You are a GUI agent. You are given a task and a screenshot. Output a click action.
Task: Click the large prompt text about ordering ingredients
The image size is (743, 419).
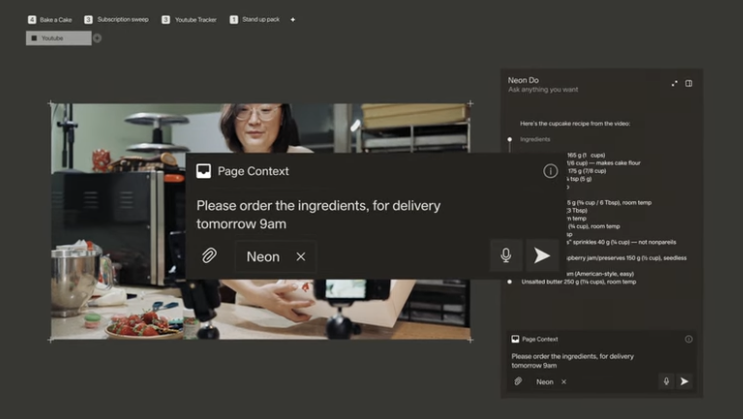[318, 214]
